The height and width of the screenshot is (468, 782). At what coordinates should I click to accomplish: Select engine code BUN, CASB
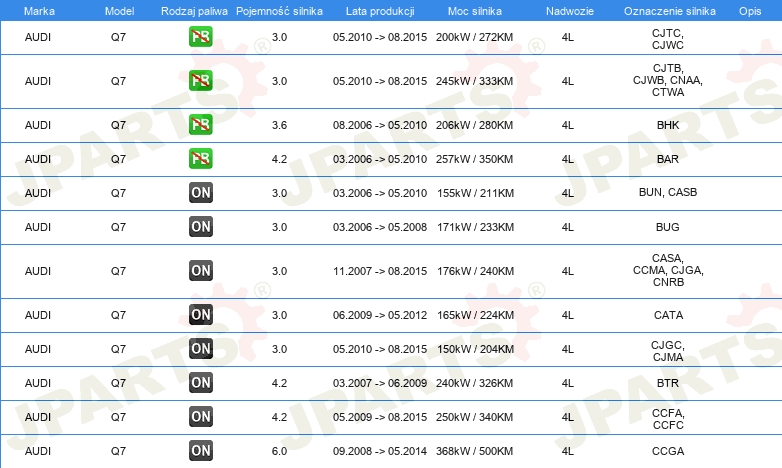[x=668, y=192]
